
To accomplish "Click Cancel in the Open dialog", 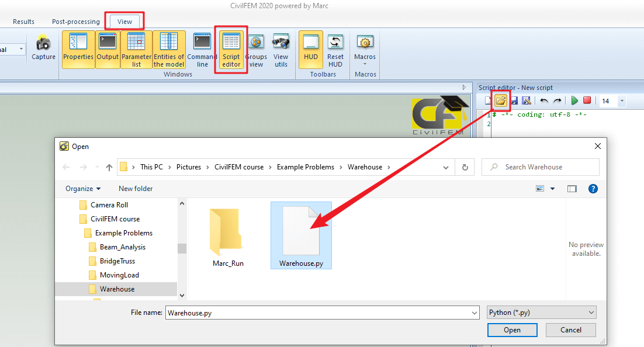I will point(570,330).
